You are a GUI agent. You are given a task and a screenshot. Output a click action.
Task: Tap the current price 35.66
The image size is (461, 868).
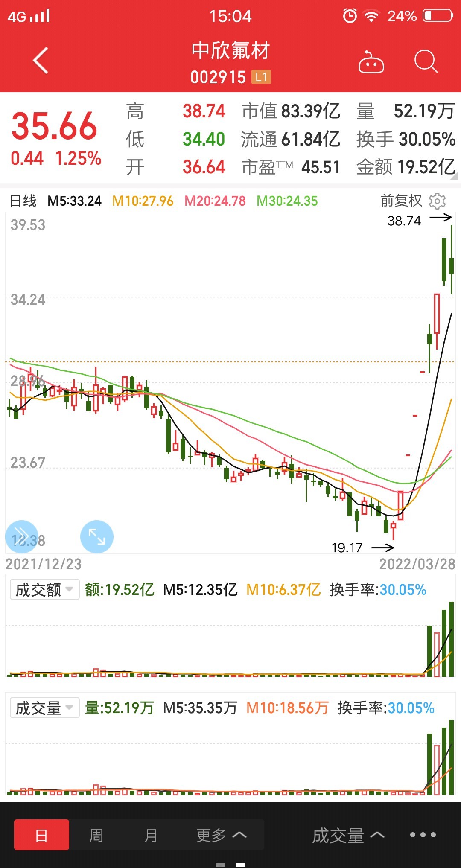pyautogui.click(x=54, y=126)
